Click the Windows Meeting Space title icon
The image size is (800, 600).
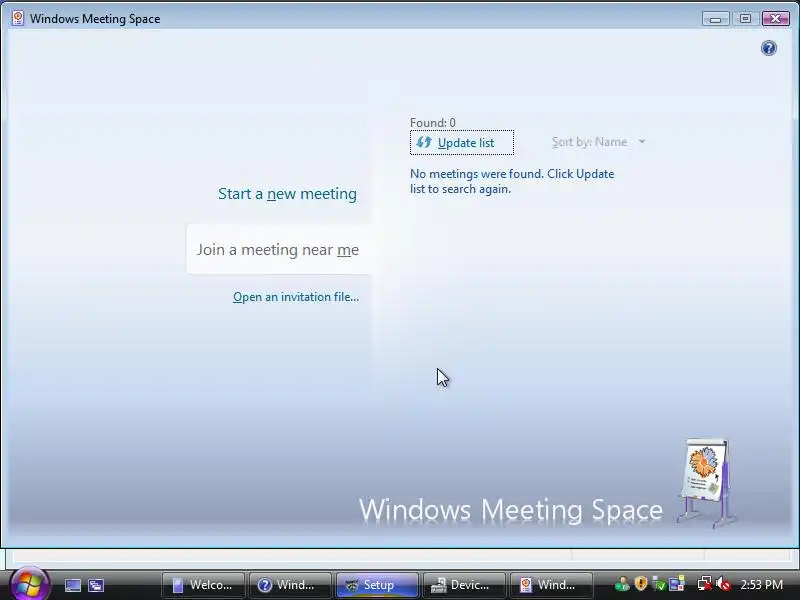(x=18, y=18)
